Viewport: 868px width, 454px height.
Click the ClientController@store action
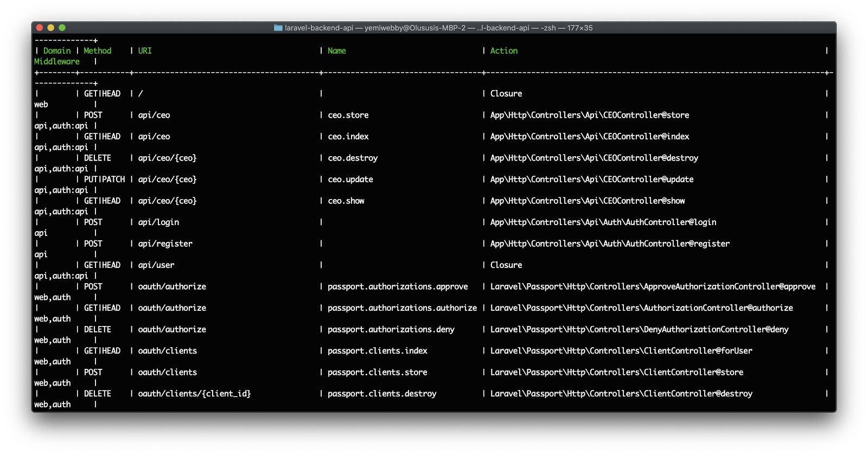[617, 372]
